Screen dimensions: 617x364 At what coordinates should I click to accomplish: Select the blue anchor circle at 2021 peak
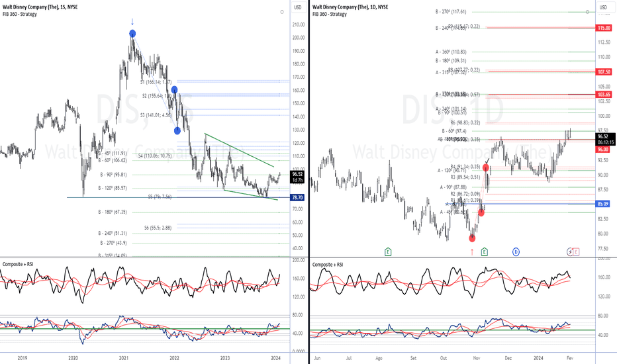pos(132,33)
